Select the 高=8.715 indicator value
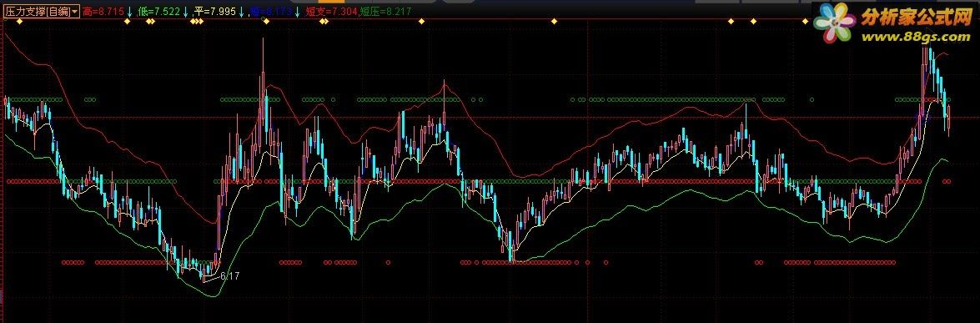This screenshot has height=323, width=980. [103, 12]
